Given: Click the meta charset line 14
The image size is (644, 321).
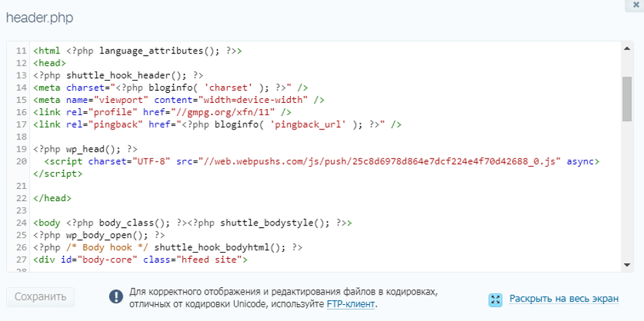Looking at the screenshot, I should coord(171,88).
